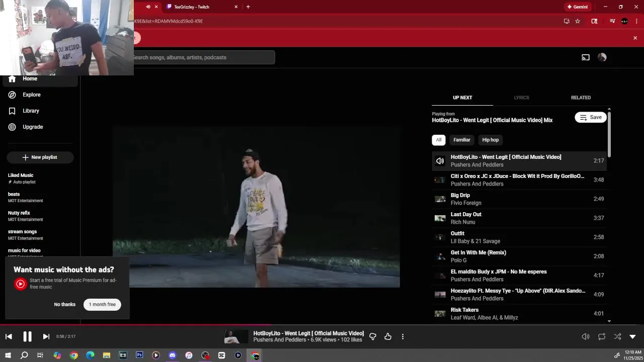Open Chrome three-dot menu
Viewport: 644px width, 362px height.
coord(636,21)
